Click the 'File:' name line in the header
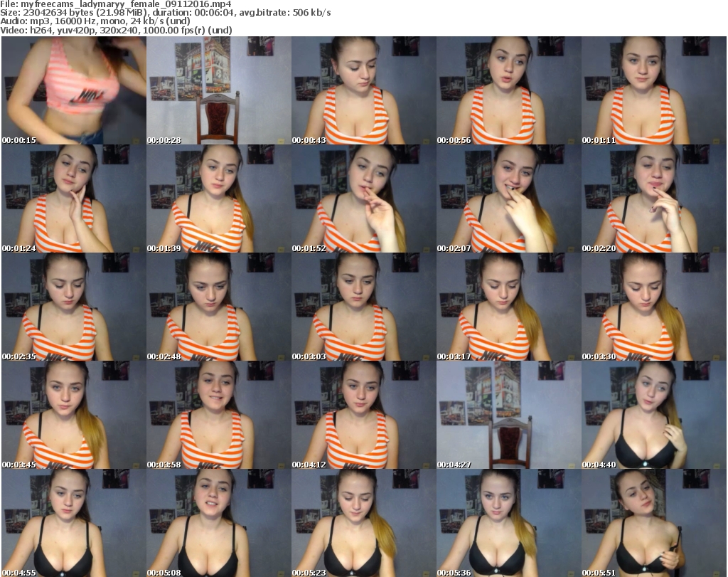Image resolution: width=728 pixels, height=577 pixels. (116, 4)
